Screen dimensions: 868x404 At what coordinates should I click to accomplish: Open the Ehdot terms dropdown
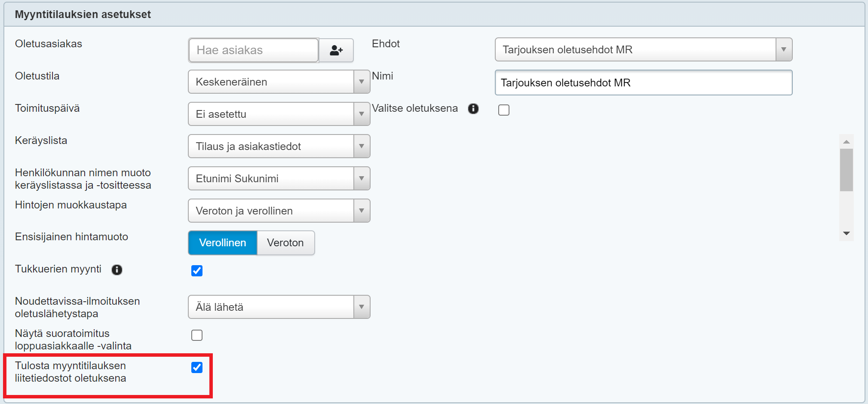(643, 49)
